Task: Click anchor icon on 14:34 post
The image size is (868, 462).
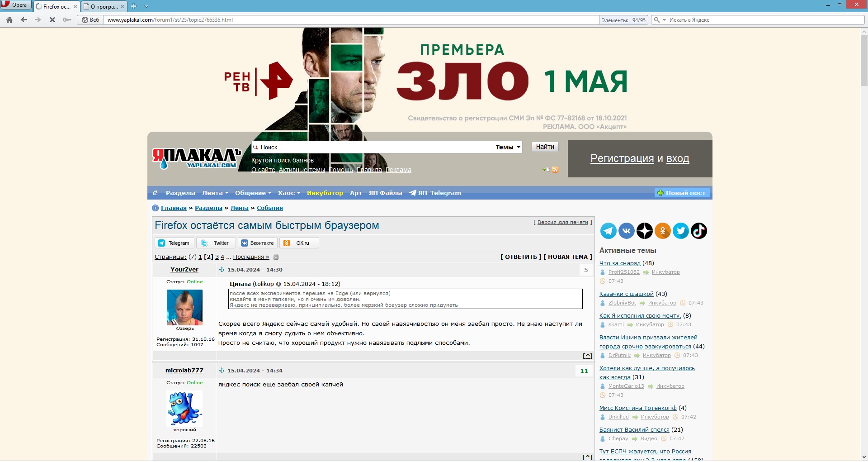Action: [222, 370]
